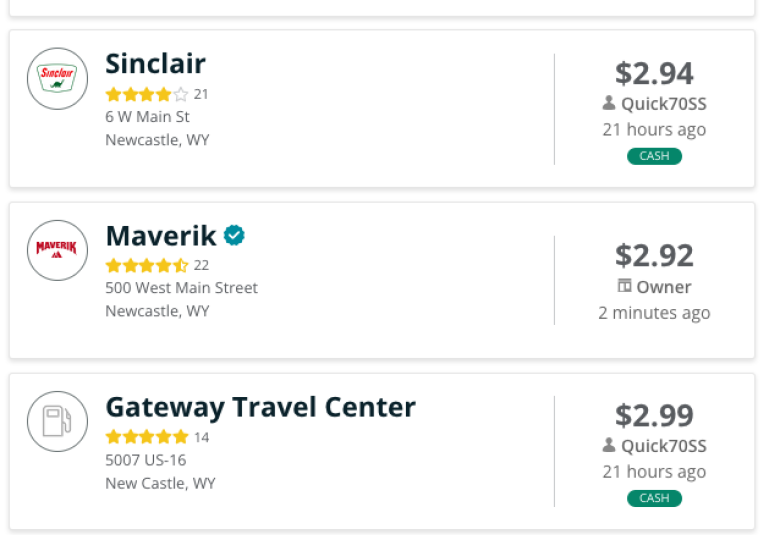
Task: Click Maverik's verified checkmark badge
Action: pos(234,235)
